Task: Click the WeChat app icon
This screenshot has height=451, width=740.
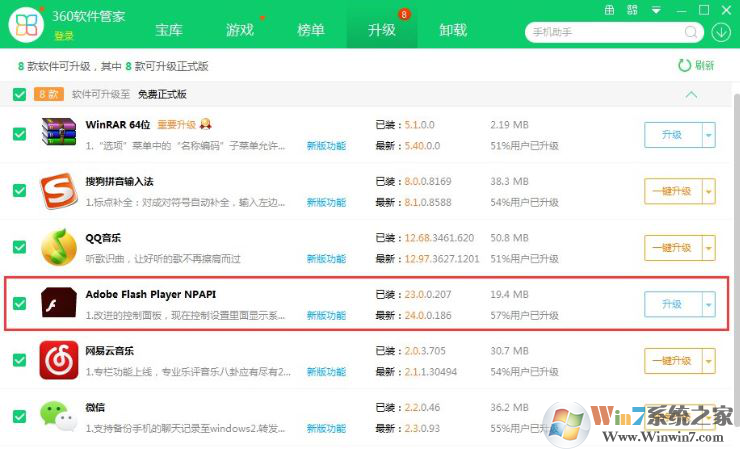Action: click(59, 416)
